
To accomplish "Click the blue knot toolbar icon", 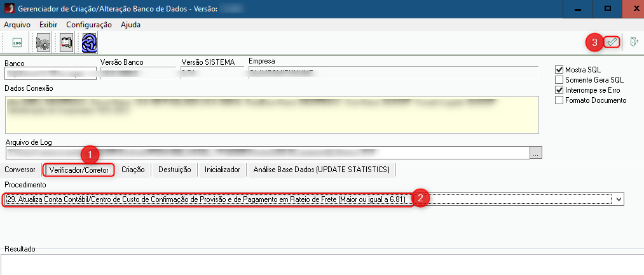I will click(89, 43).
